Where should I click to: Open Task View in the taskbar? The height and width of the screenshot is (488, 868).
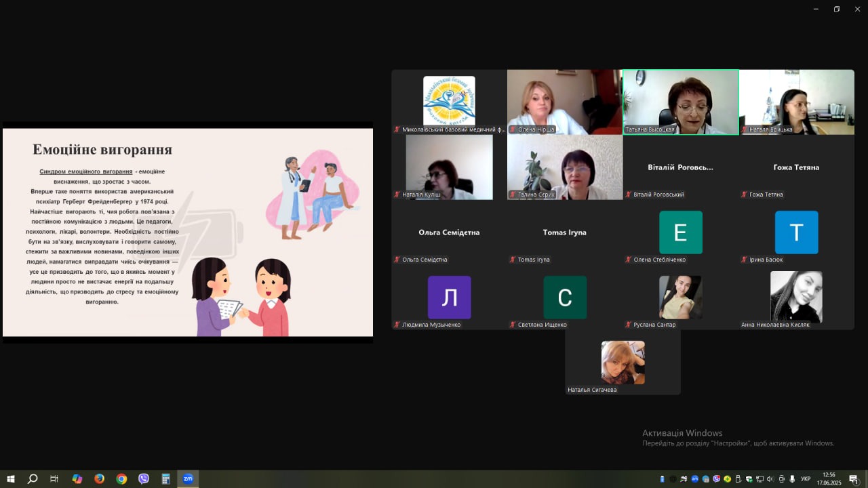tap(54, 479)
